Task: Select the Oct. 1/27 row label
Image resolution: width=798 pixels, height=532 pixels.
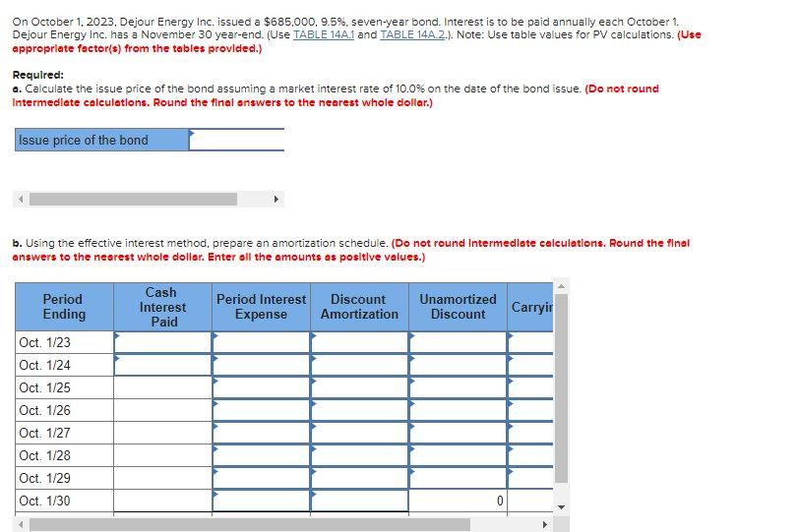Action: click(x=45, y=433)
